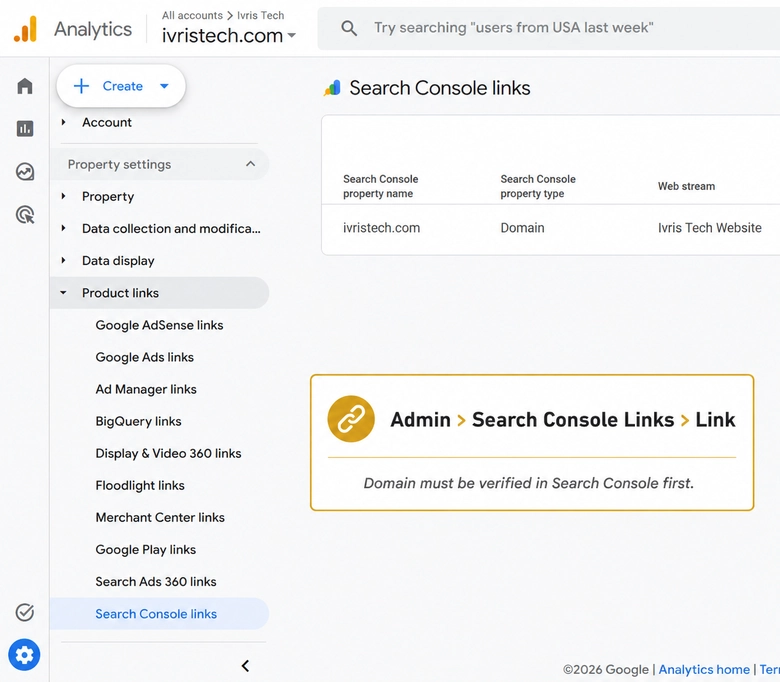Click the Web stream column header
This screenshot has width=780, height=682.
tap(686, 186)
